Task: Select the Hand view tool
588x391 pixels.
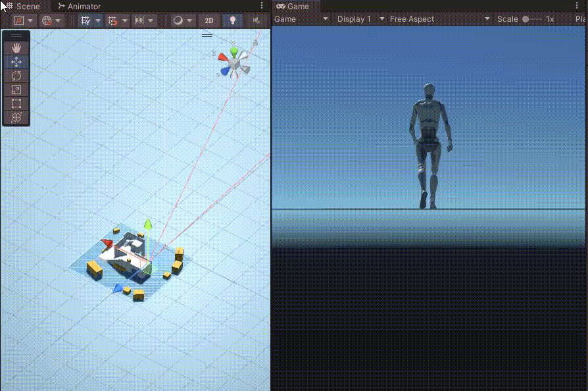Action: click(x=16, y=48)
